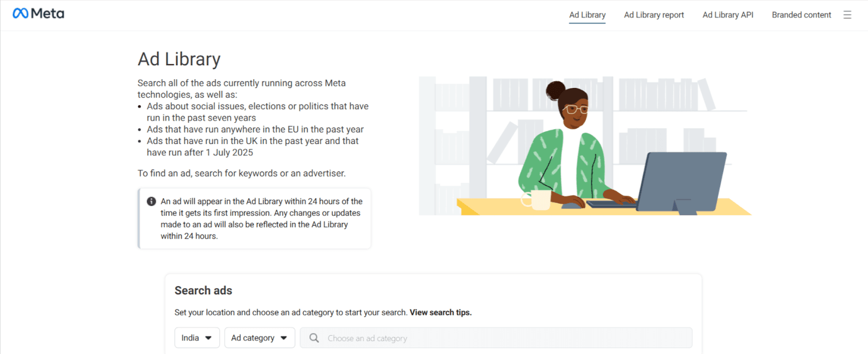Click 'Set your location and choose an ad category' text
This screenshot has height=354, width=868.
click(x=291, y=312)
